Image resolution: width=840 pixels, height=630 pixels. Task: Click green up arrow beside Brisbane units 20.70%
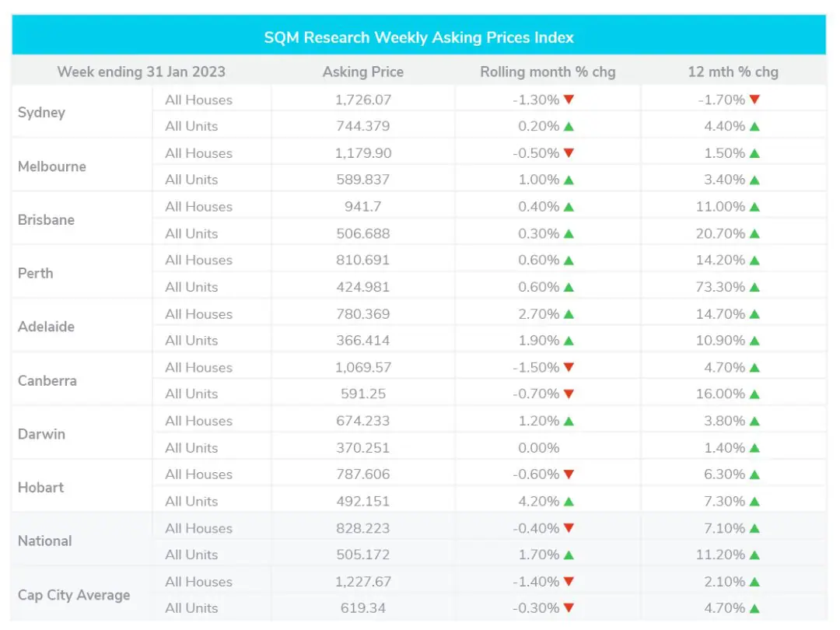[x=754, y=233]
